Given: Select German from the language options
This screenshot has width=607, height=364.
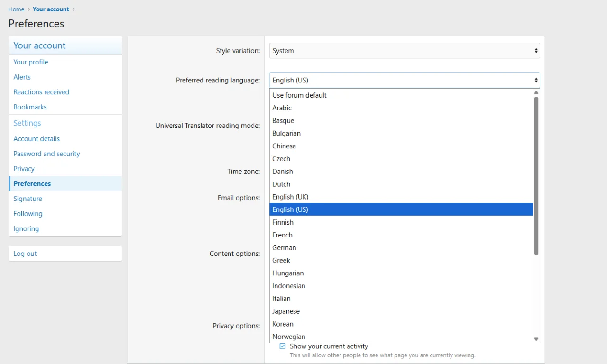Looking at the screenshot, I should coord(401,248).
